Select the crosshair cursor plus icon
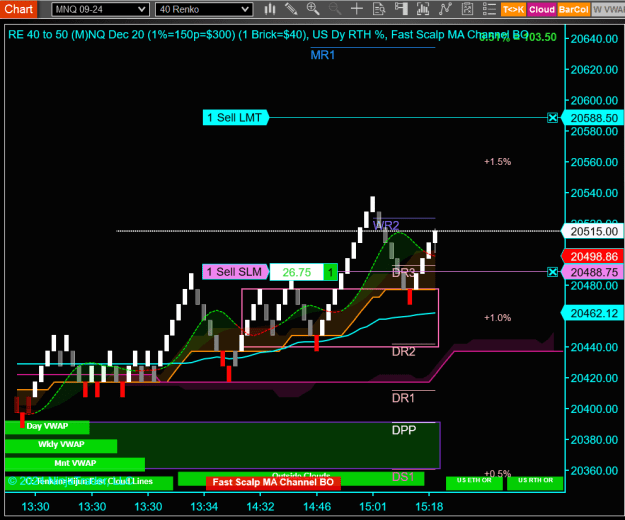 coord(357,9)
